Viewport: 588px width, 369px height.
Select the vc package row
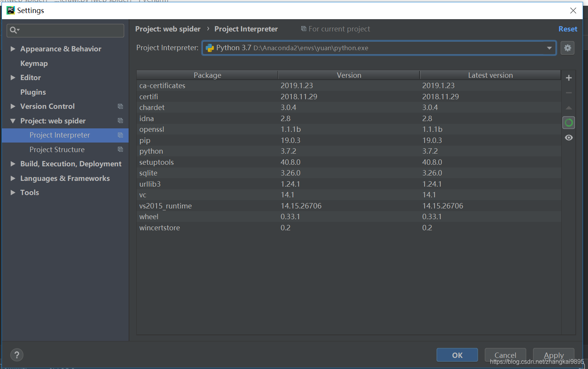click(x=349, y=195)
